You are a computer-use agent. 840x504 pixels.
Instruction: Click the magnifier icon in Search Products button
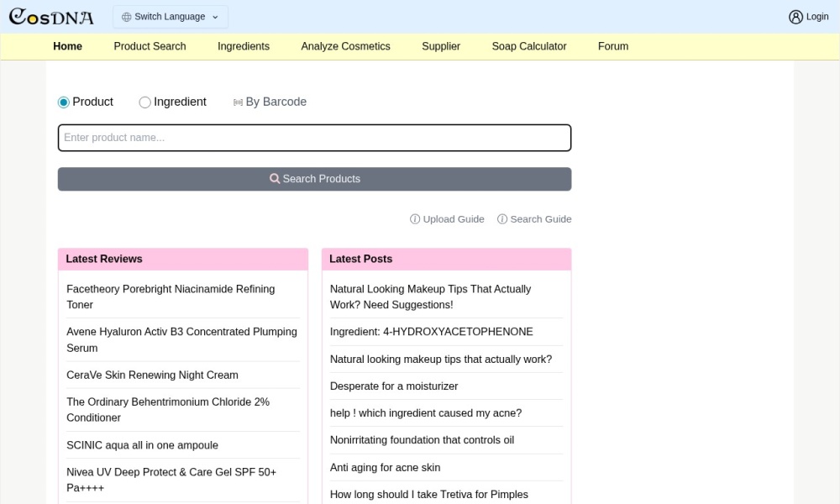pos(275,179)
